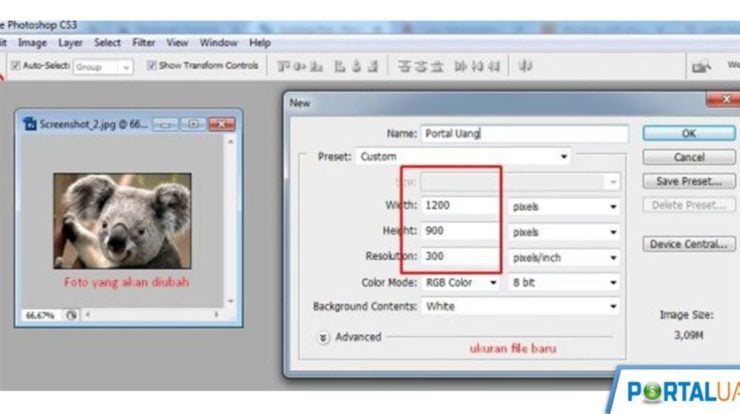Click the Width field showing 1200
This screenshot has height=414, width=740.
pyautogui.click(x=460, y=206)
